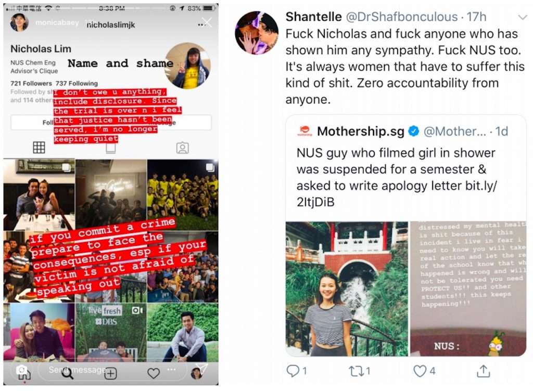Open camera icon in story bar
Image resolution: width=533 pixels, height=392 pixels.
[x=21, y=370]
